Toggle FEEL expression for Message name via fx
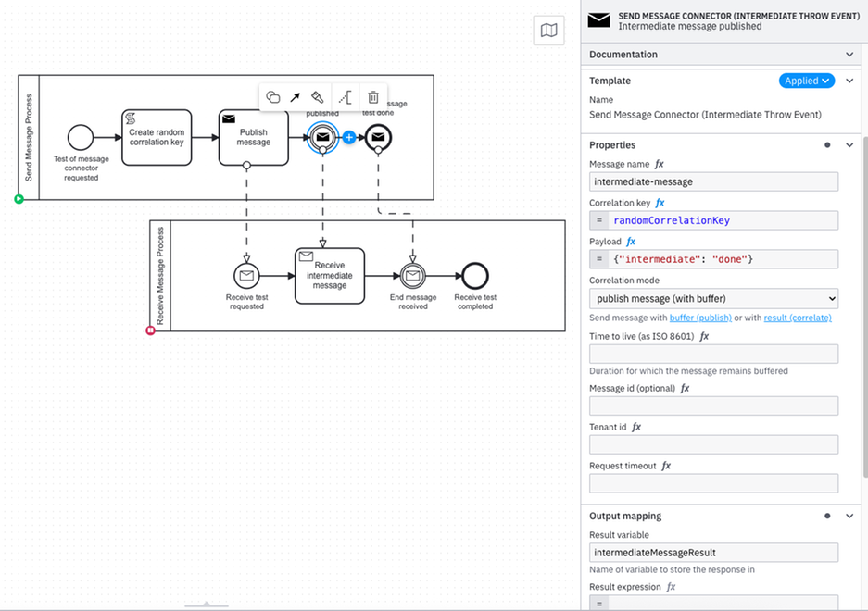This screenshot has width=868, height=611. click(x=658, y=164)
